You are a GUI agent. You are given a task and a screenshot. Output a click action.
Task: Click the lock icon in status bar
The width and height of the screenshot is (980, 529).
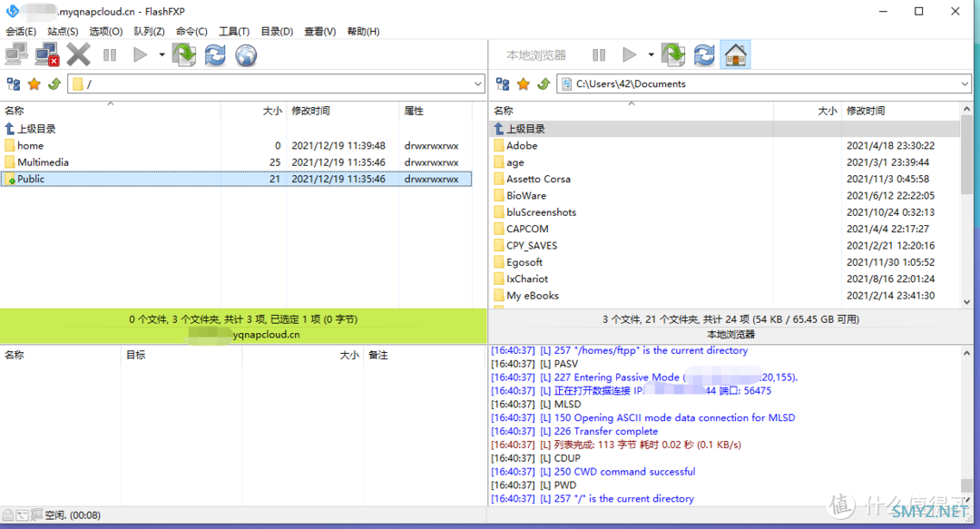click(x=7, y=515)
